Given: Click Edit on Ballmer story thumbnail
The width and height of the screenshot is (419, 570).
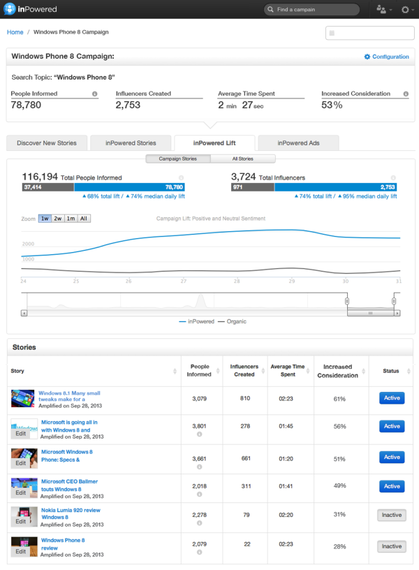Looking at the screenshot, I should click(21, 493).
